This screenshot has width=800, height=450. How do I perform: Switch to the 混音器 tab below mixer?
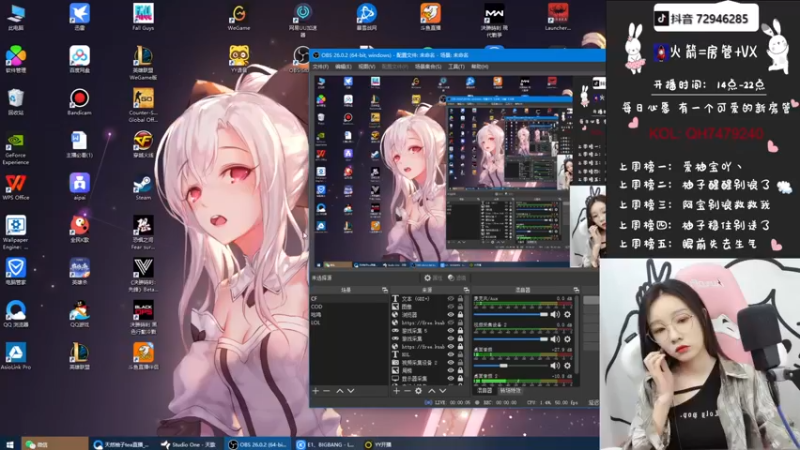coord(484,391)
